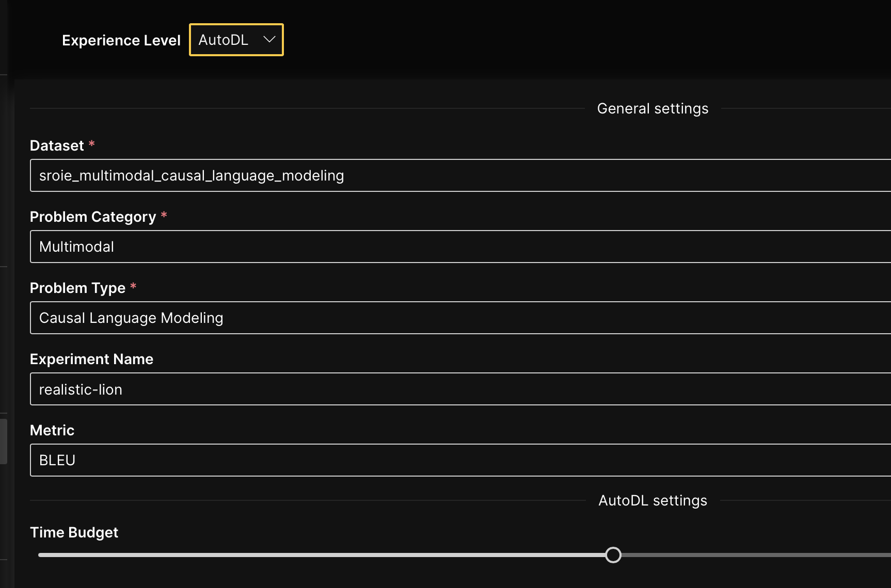
Task: Click the sroie_multimodal_causal_language_modeling dataset value
Action: coord(191,175)
